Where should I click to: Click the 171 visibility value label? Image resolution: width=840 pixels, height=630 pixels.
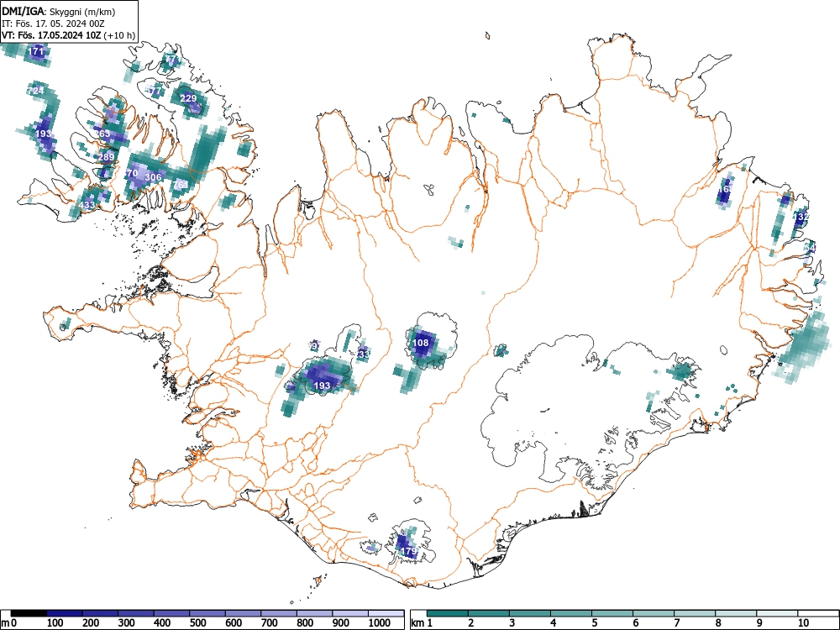(36, 52)
